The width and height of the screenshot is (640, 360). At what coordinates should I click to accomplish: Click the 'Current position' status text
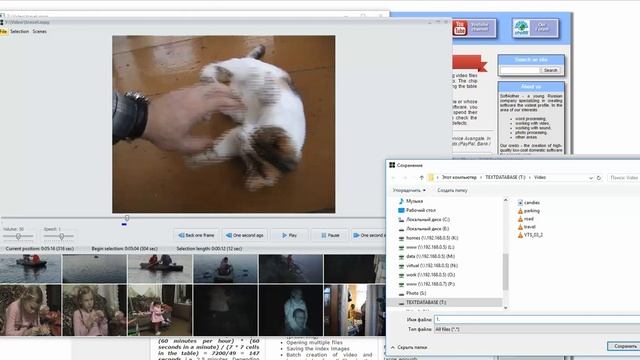click(x=40, y=249)
